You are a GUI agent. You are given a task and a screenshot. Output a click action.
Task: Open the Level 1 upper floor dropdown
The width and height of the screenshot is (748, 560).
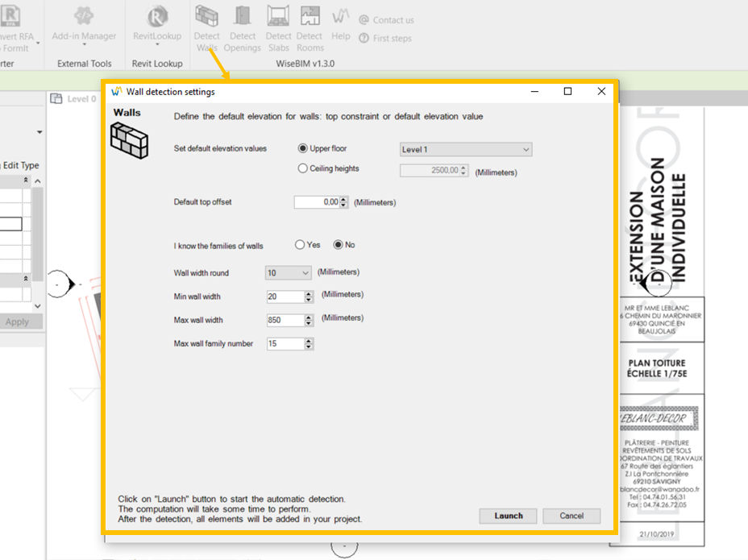pyautogui.click(x=466, y=149)
